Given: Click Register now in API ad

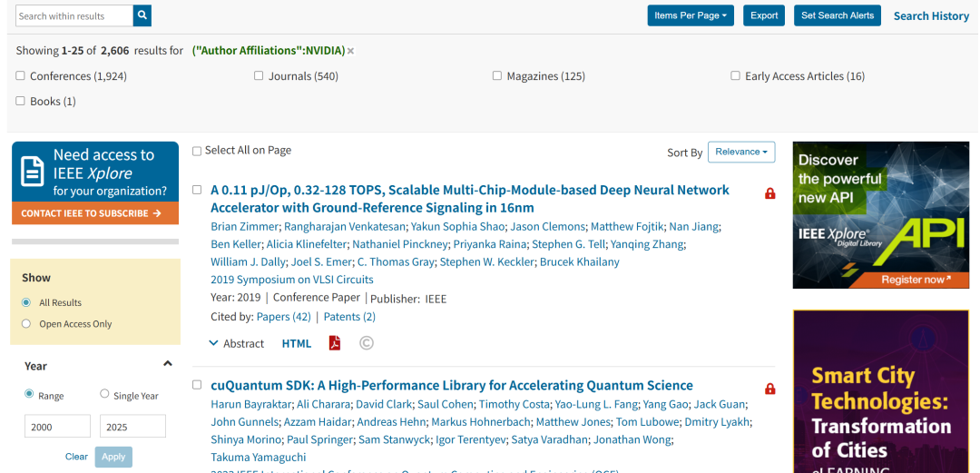Looking at the screenshot, I should [x=916, y=280].
